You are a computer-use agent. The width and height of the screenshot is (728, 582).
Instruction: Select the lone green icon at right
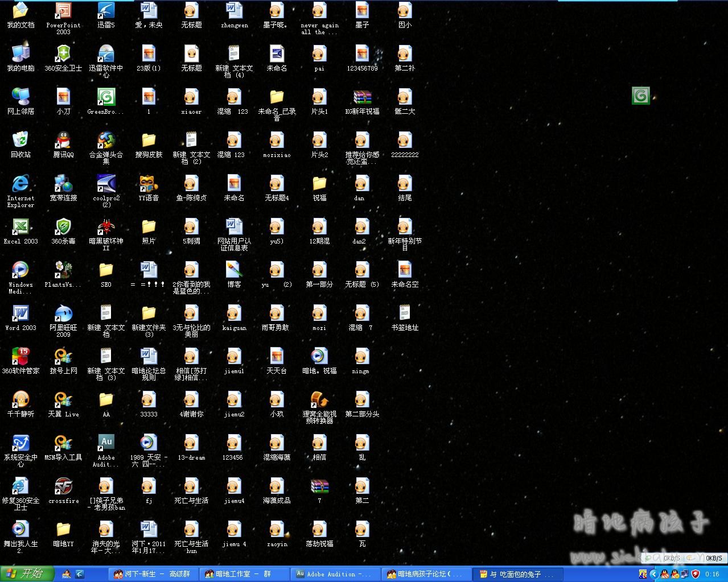coord(640,96)
